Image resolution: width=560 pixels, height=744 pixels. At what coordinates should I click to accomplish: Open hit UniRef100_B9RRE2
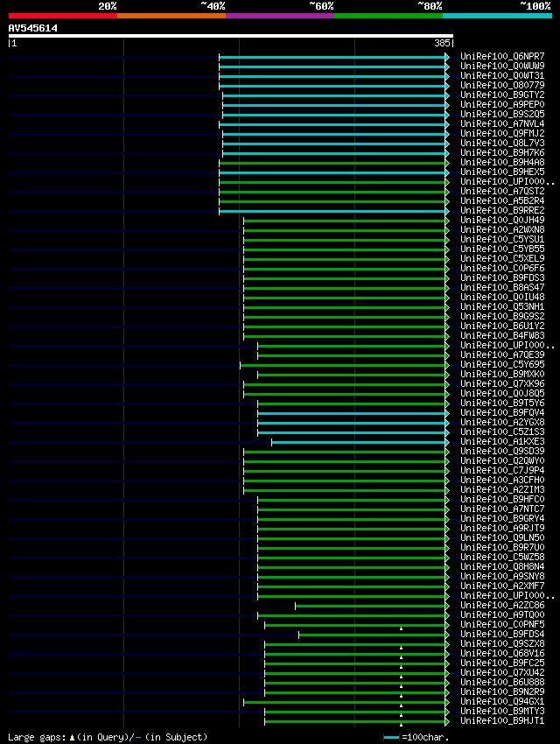(x=502, y=210)
